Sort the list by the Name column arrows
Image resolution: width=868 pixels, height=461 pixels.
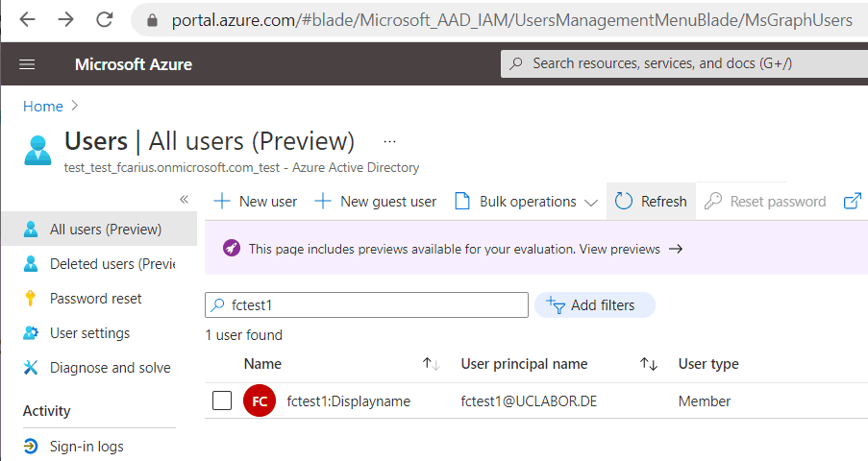(x=432, y=364)
